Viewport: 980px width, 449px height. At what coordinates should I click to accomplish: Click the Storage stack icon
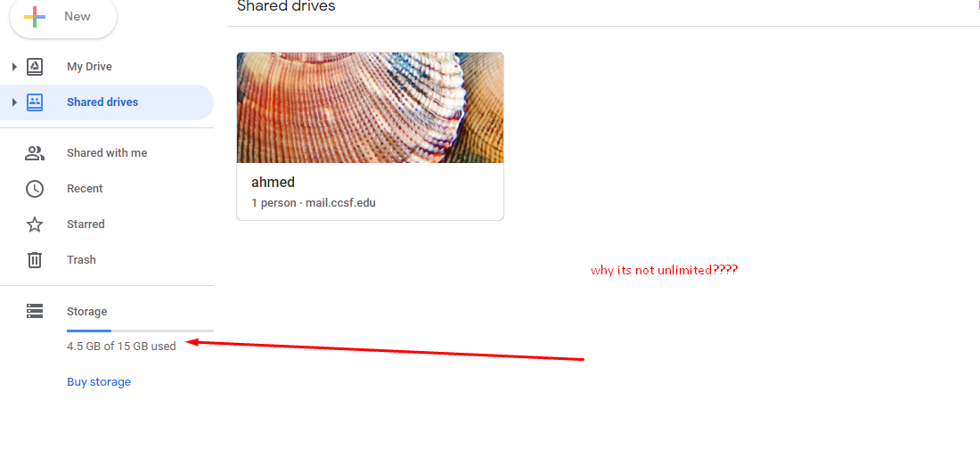[35, 311]
